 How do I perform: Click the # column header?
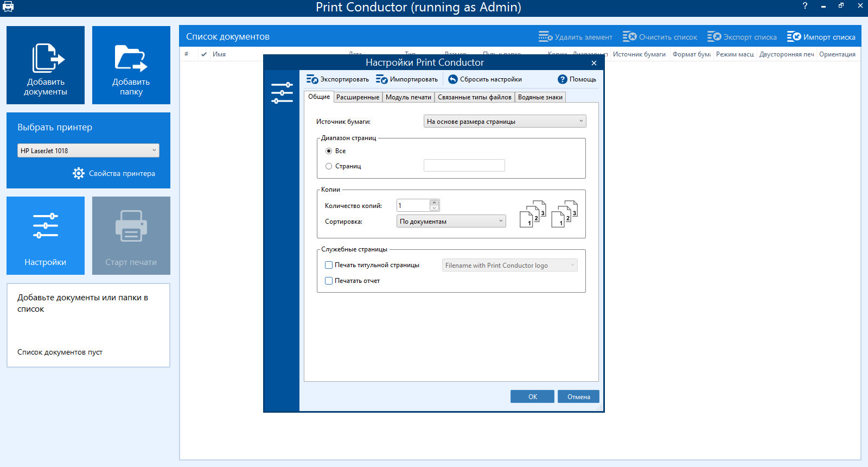[x=187, y=54]
